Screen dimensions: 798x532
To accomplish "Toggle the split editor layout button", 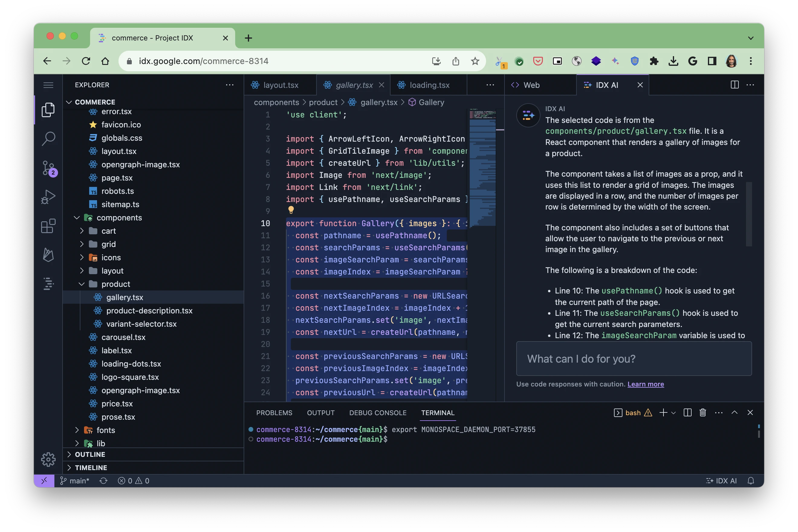I will 735,85.
